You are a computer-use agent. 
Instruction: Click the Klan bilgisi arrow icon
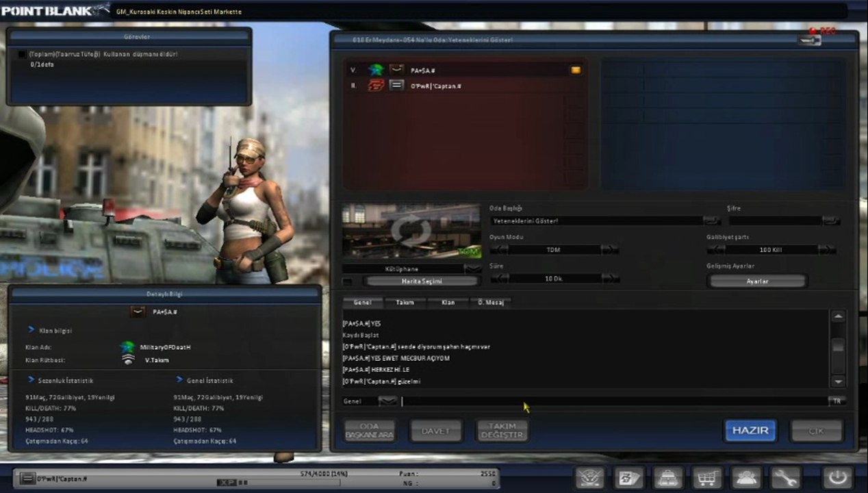tap(31, 330)
